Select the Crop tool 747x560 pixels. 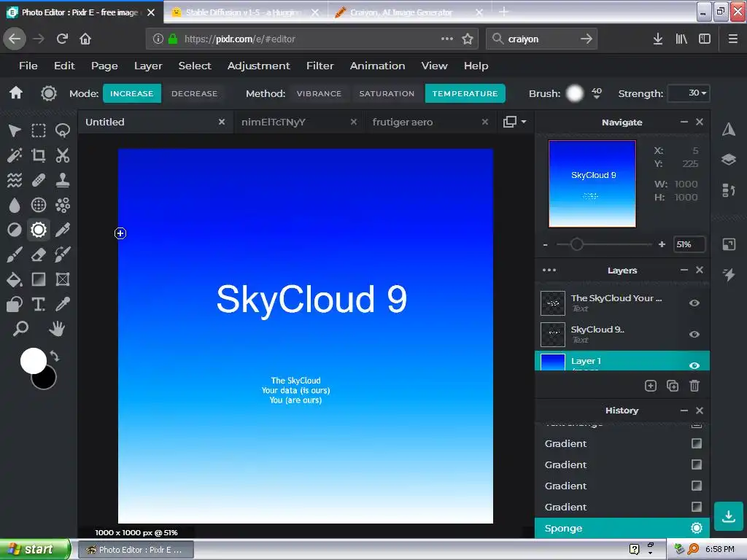tap(39, 155)
